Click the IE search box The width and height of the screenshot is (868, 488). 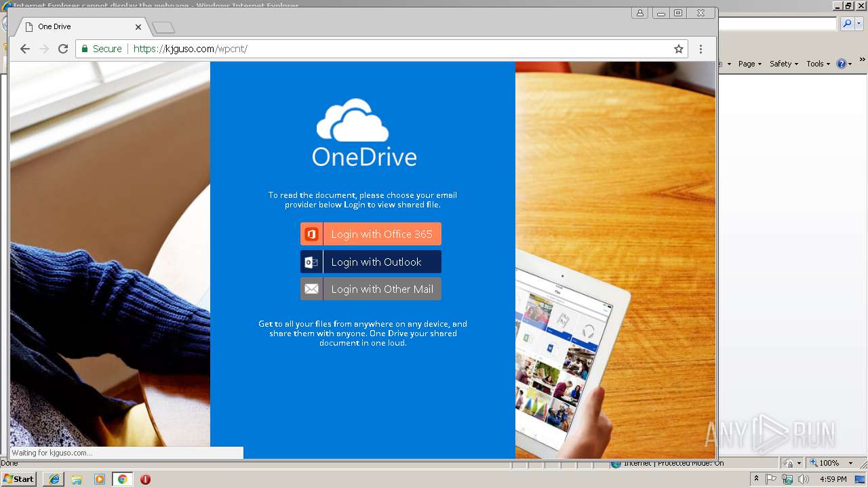778,24
